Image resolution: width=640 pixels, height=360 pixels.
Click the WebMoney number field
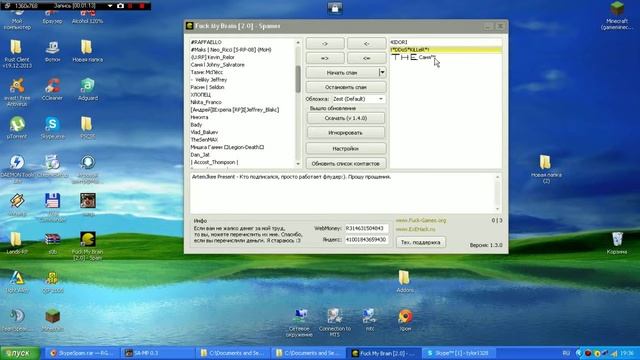366,228
